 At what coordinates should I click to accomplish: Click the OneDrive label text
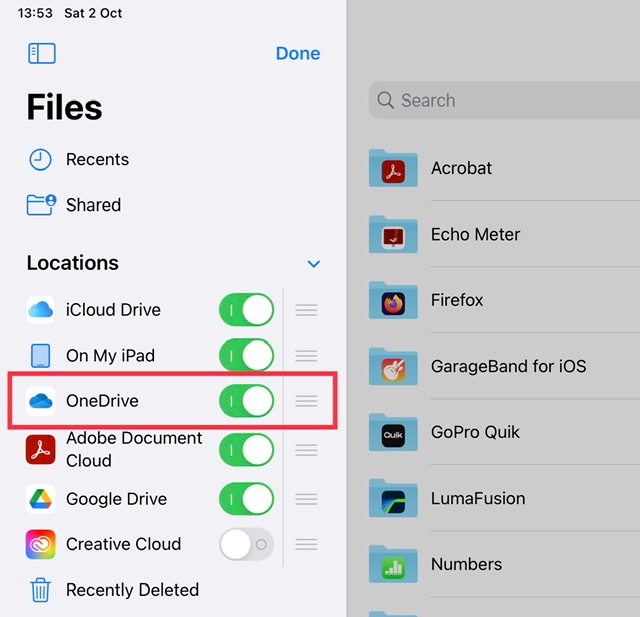102,401
